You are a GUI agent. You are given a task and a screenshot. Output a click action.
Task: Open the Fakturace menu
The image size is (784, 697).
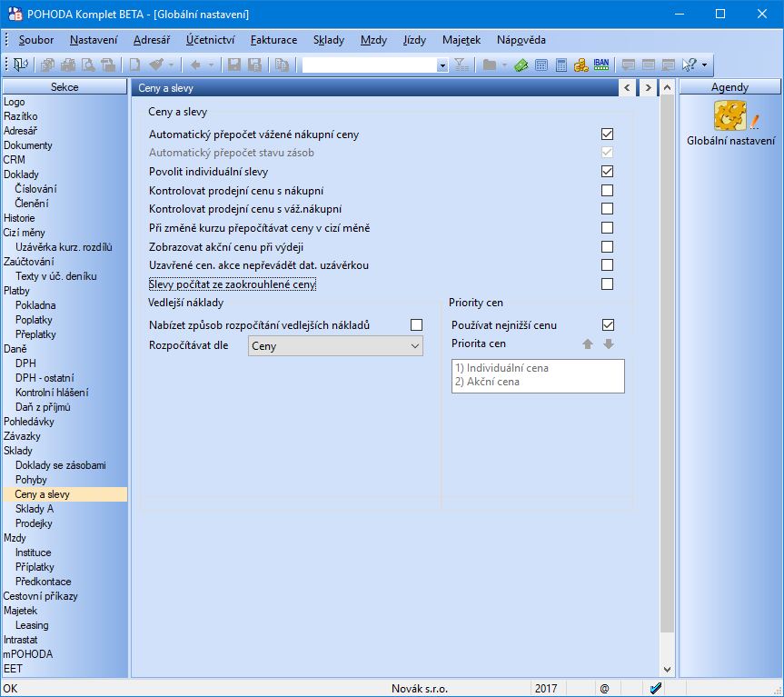(273, 40)
